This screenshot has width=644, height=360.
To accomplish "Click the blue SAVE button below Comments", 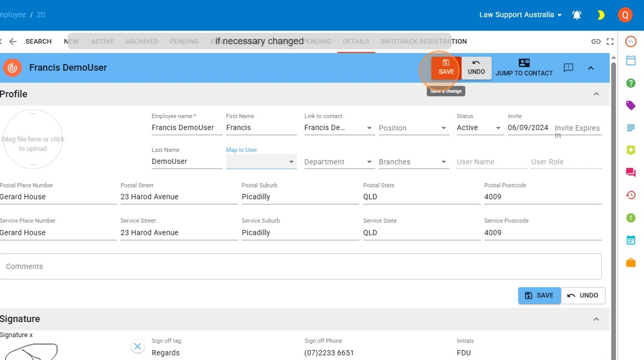I will tap(539, 296).
